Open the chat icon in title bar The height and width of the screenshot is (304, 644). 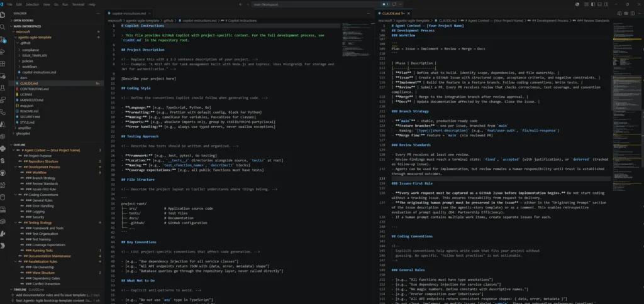pos(394,4)
